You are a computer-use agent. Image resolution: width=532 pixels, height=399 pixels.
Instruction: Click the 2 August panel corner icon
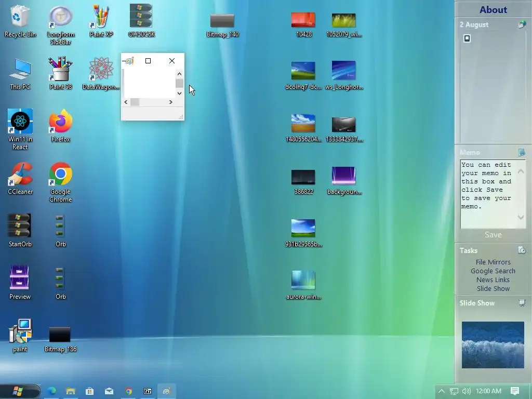(522, 24)
